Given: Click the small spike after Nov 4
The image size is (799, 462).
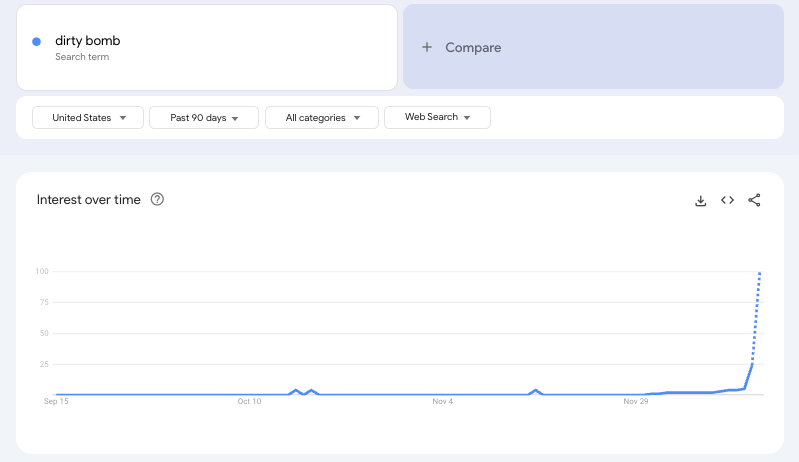Looking at the screenshot, I should pos(537,391).
